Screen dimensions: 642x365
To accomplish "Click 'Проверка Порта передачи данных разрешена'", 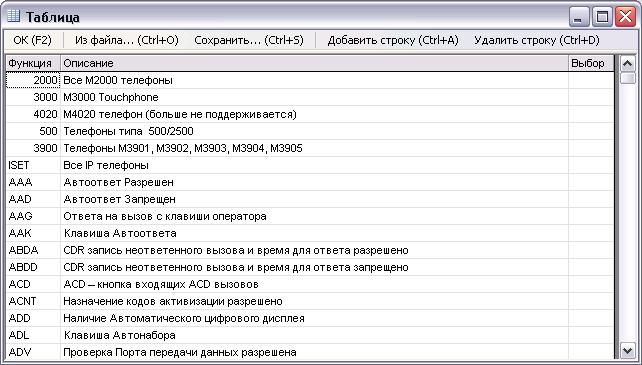I will (180, 352).
